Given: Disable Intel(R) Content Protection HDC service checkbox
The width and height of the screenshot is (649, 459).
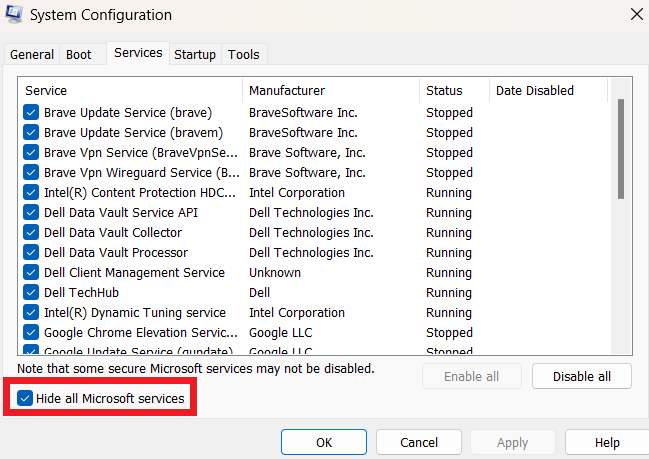Looking at the screenshot, I should tap(31, 192).
